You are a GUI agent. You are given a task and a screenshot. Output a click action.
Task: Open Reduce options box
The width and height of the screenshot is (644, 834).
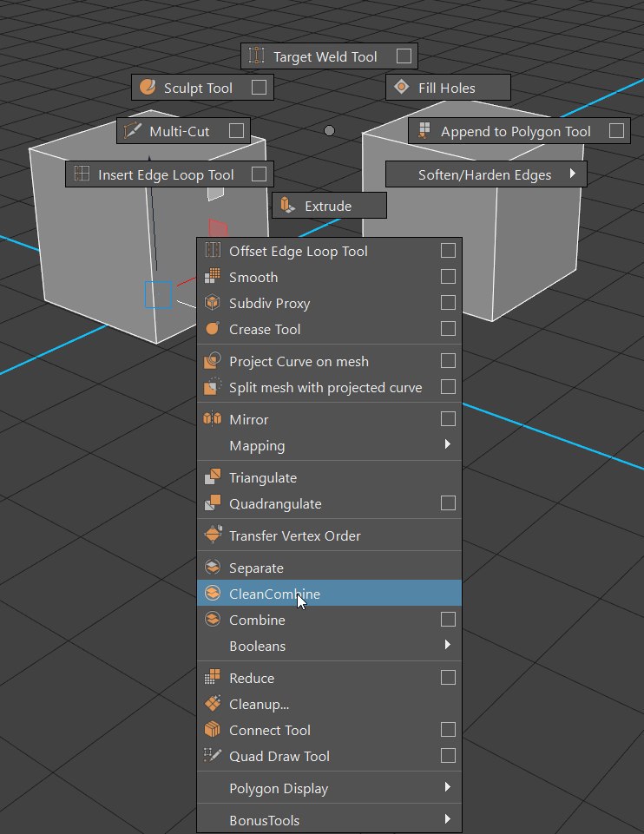coord(448,678)
